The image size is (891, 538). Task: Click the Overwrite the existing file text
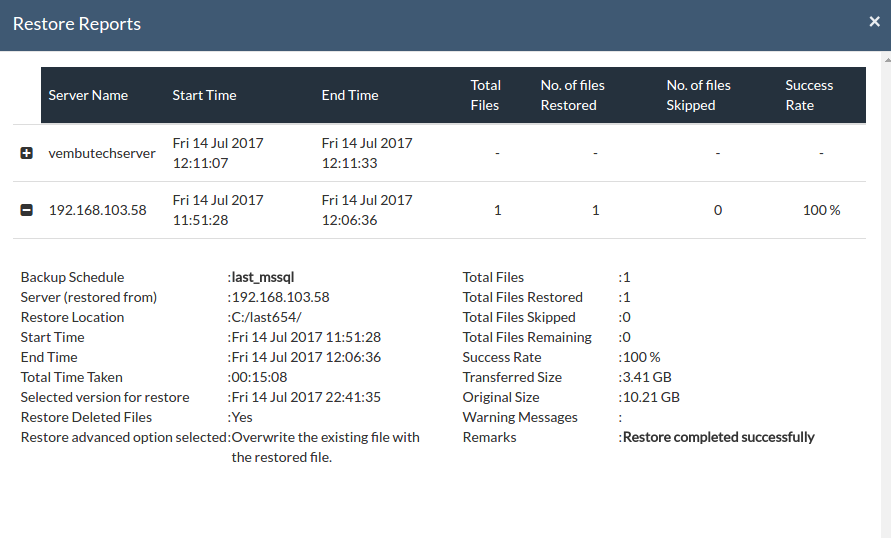tap(326, 447)
